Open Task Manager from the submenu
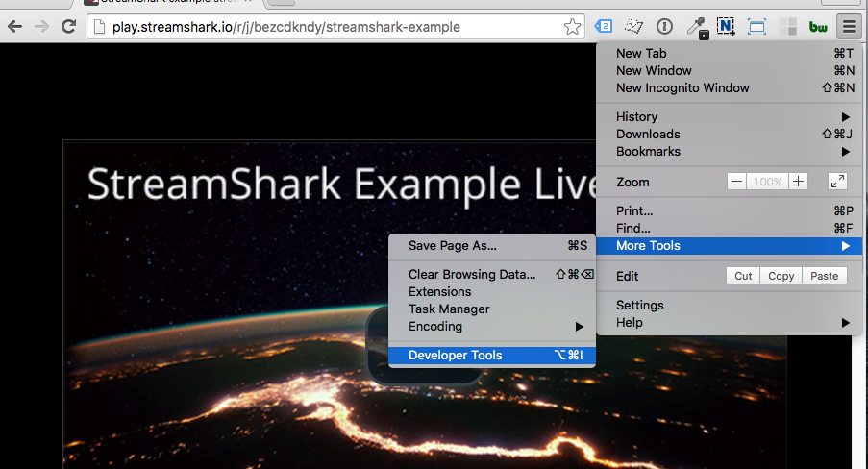Screen dimensions: 868x469 [492, 309]
